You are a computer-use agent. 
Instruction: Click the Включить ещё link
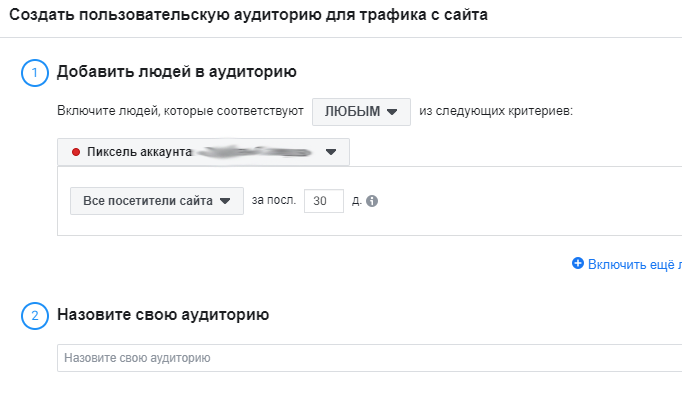pyautogui.click(x=635, y=264)
